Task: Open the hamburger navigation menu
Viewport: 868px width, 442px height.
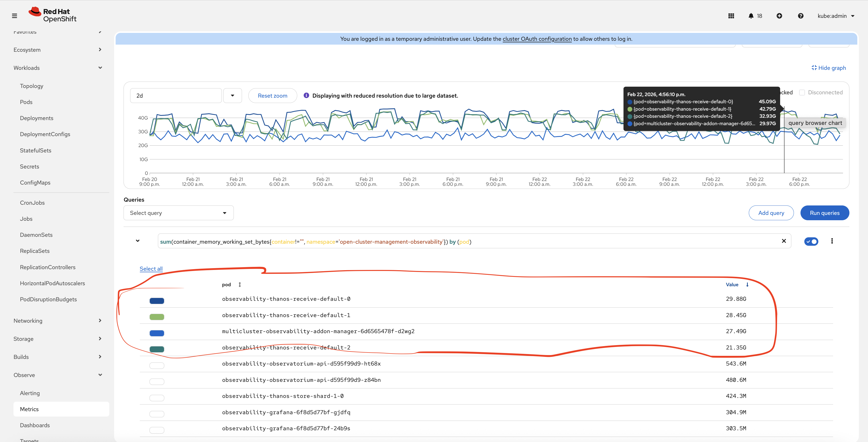Action: coord(15,16)
